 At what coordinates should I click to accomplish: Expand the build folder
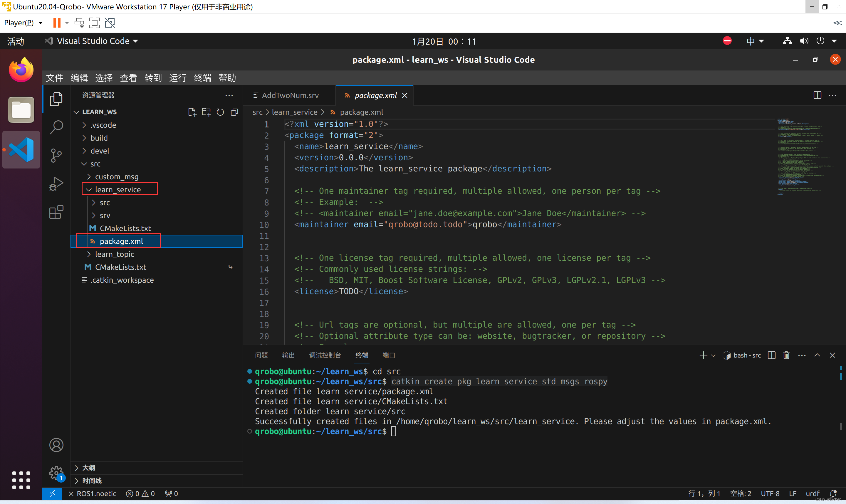156,138
